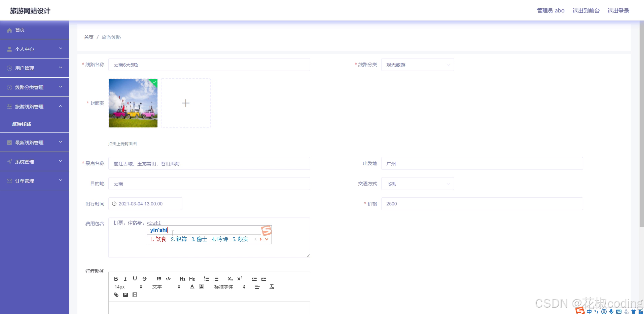Toggle italic formatting in the editor
Image resolution: width=644 pixels, height=314 pixels.
pos(125,279)
